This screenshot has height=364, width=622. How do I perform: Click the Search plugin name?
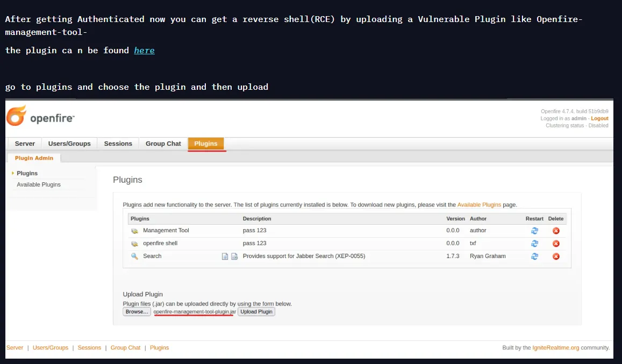(x=152, y=256)
